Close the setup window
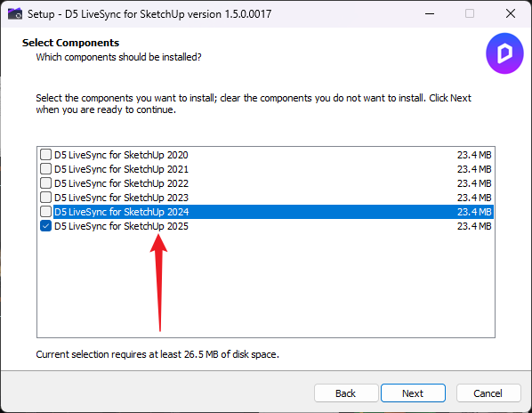 point(511,14)
